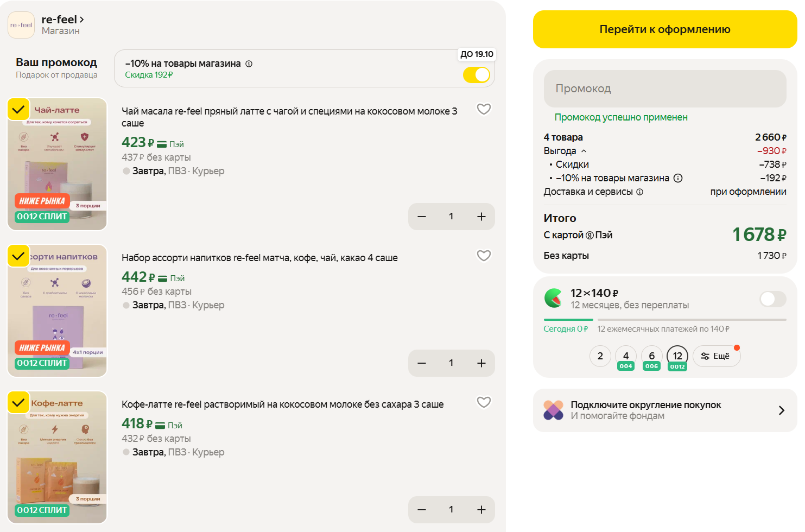Open info icon next to Доставка и сервисы
This screenshot has width=805, height=532.
(639, 192)
